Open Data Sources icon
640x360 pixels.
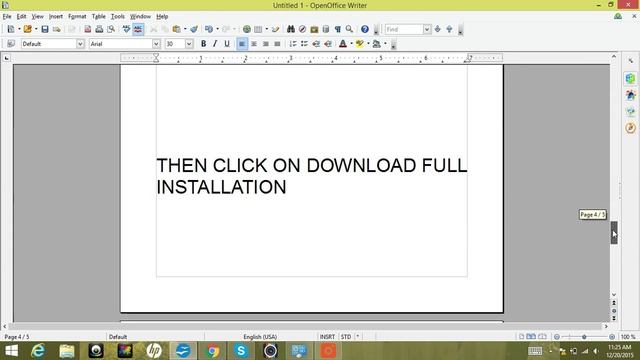click(326, 29)
